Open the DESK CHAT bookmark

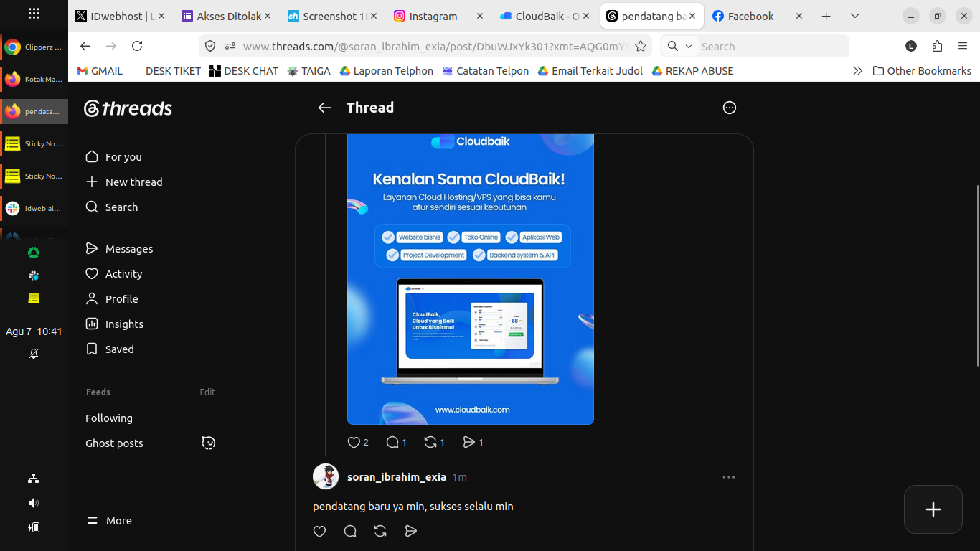coord(244,71)
